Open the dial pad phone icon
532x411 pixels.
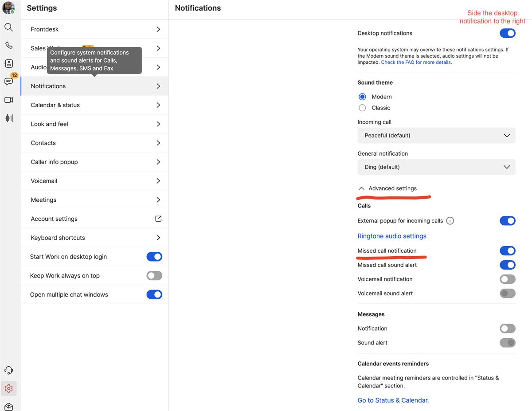(x=8, y=45)
